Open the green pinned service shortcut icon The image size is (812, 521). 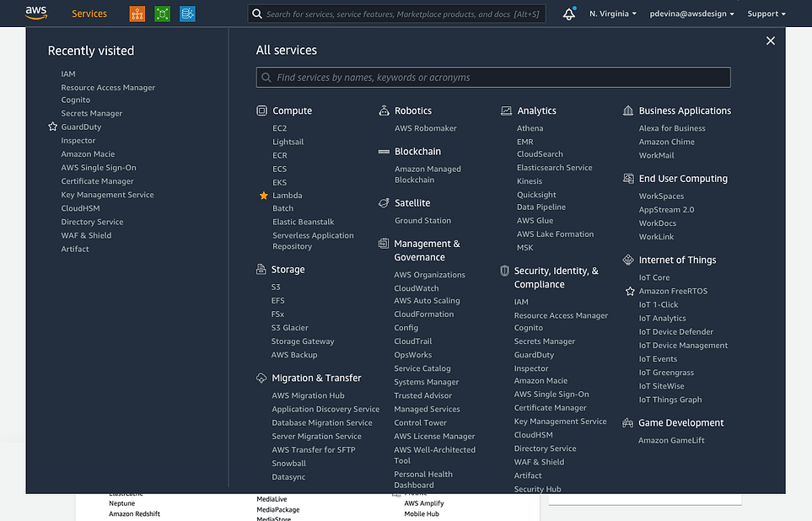[162, 14]
